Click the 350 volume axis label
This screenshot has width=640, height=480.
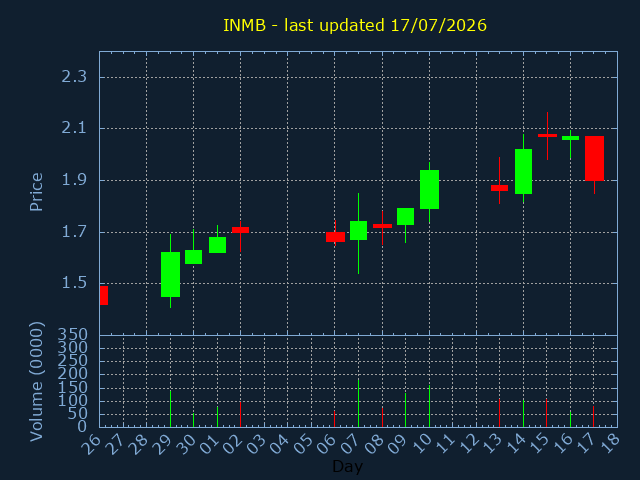72,335
